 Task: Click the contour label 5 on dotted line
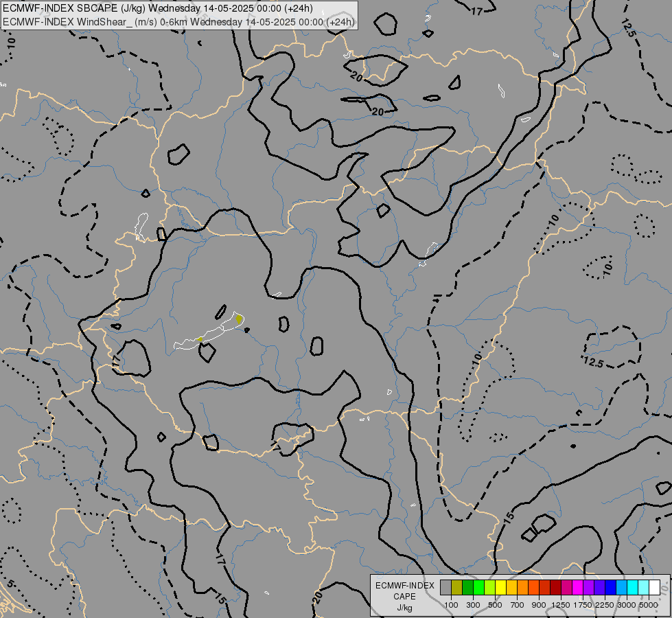pyautogui.click(x=10, y=584)
